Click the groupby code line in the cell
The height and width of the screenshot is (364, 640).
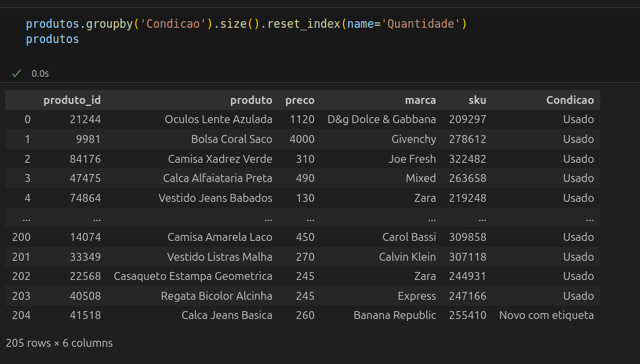[246, 24]
